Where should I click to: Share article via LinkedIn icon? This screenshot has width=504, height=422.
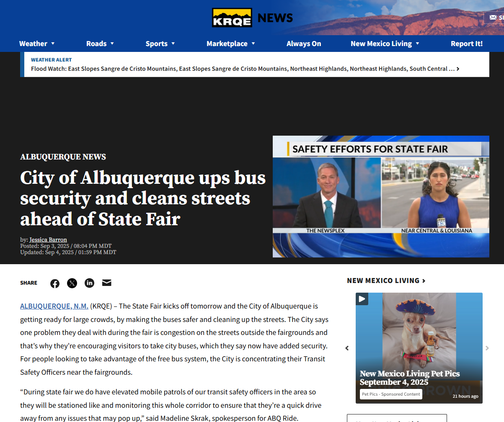coord(89,283)
